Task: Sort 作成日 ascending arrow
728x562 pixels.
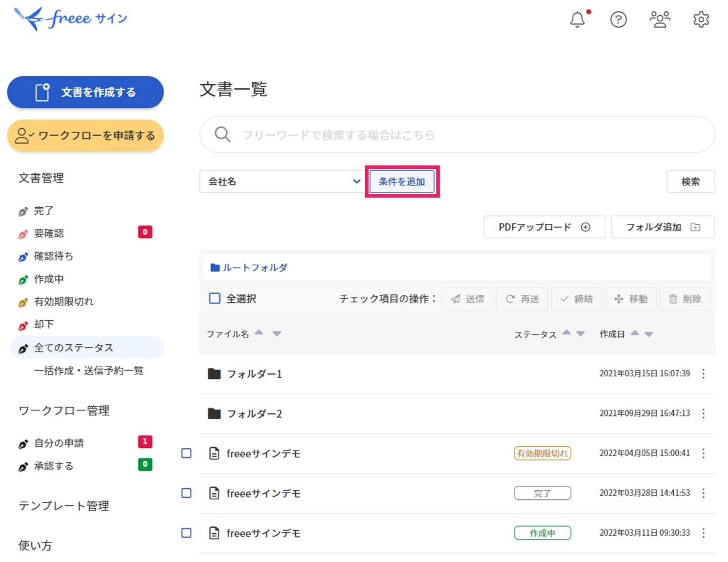Action: click(x=634, y=332)
